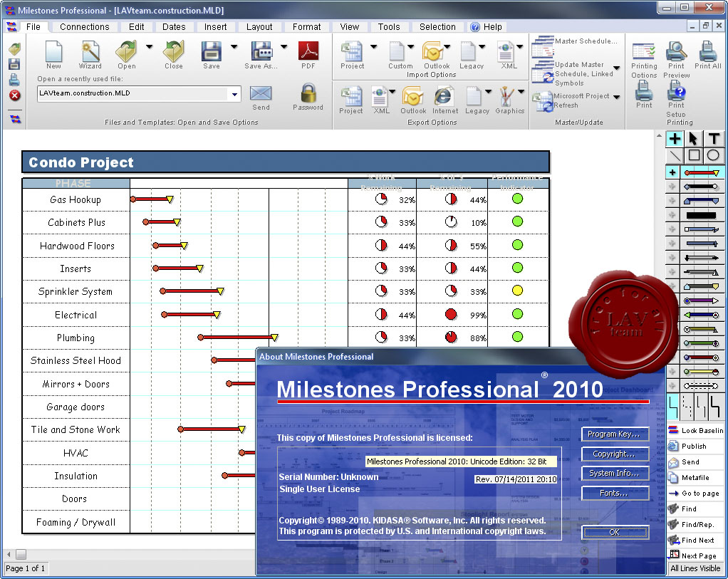Open the Dates menu

pyautogui.click(x=174, y=27)
